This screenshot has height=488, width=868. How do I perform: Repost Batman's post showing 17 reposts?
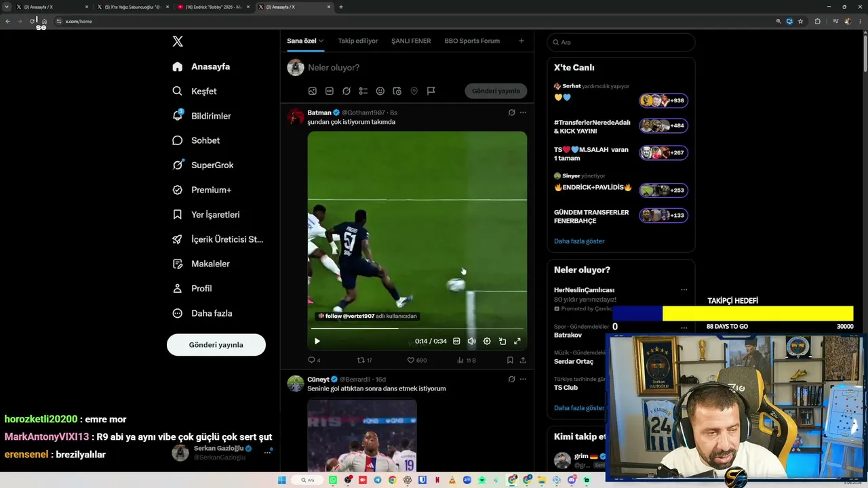tap(364, 361)
